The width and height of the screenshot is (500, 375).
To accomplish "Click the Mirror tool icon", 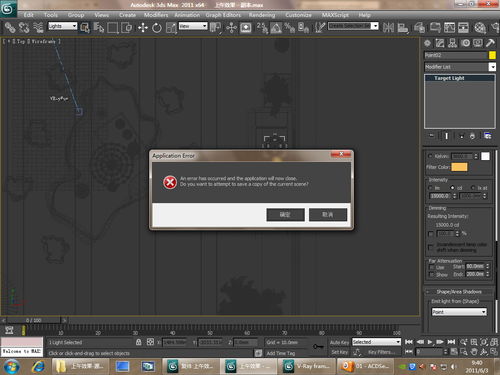I will click(388, 27).
